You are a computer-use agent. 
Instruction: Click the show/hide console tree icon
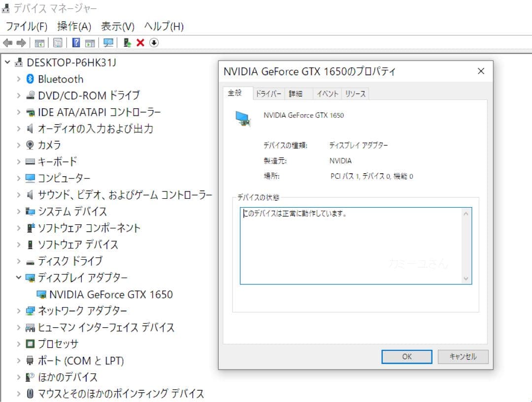coord(39,43)
